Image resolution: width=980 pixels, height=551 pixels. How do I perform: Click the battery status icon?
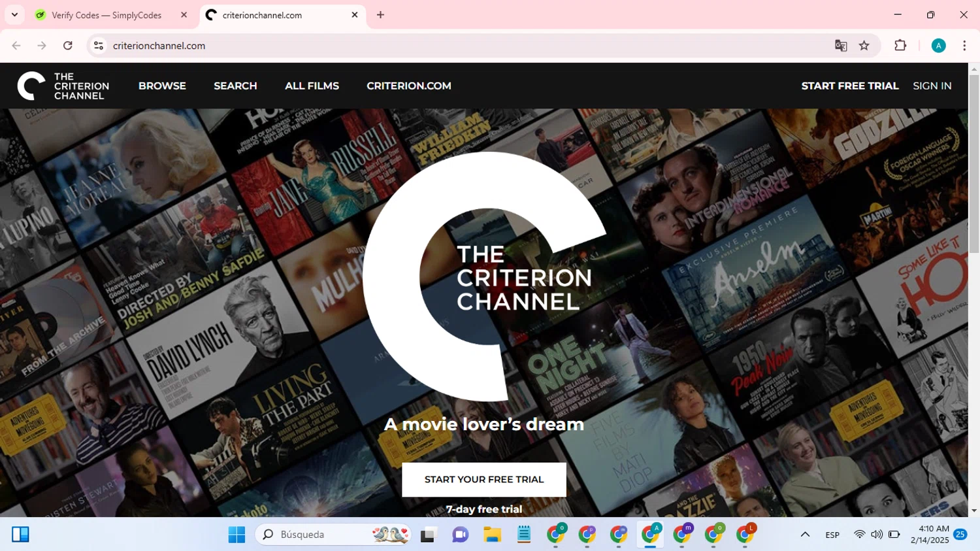pyautogui.click(x=894, y=535)
